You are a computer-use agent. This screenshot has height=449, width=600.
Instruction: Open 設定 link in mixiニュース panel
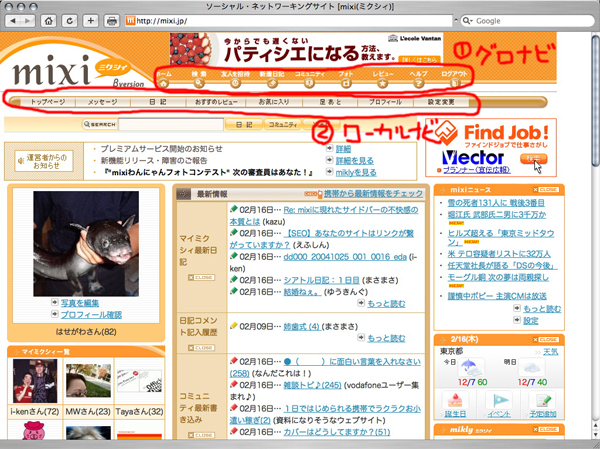pyautogui.click(x=531, y=320)
